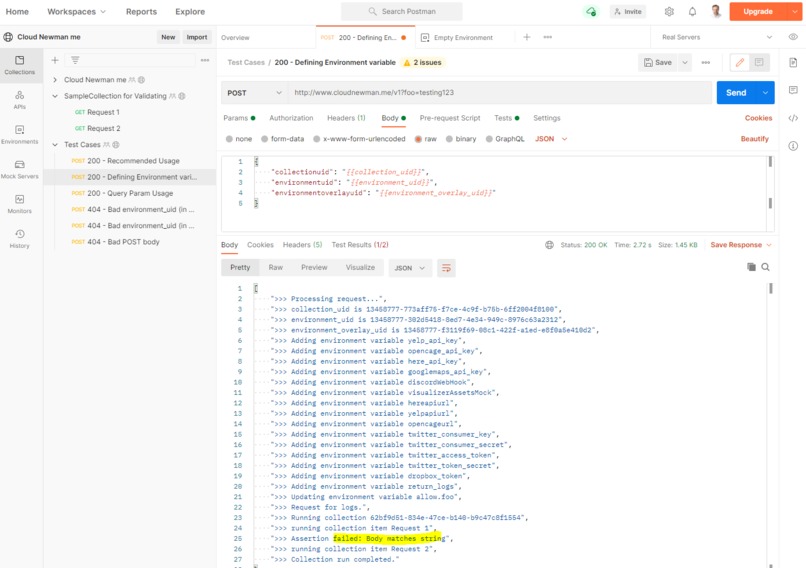Select the binary body type radio
The height and width of the screenshot is (568, 806).
pos(449,139)
